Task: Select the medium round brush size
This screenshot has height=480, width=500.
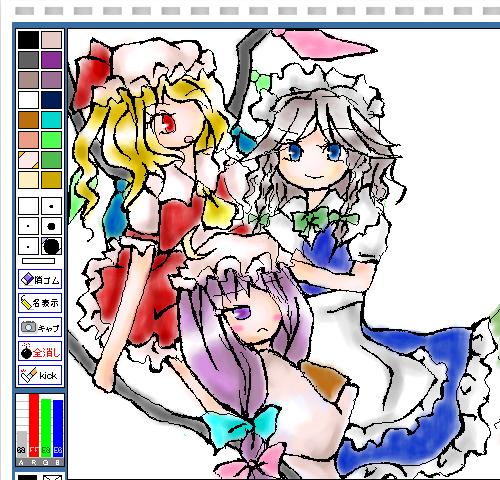Action: [x=52, y=226]
